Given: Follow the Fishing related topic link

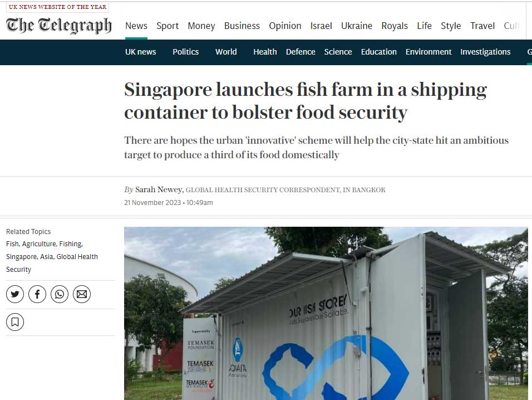Looking at the screenshot, I should pos(71,244).
